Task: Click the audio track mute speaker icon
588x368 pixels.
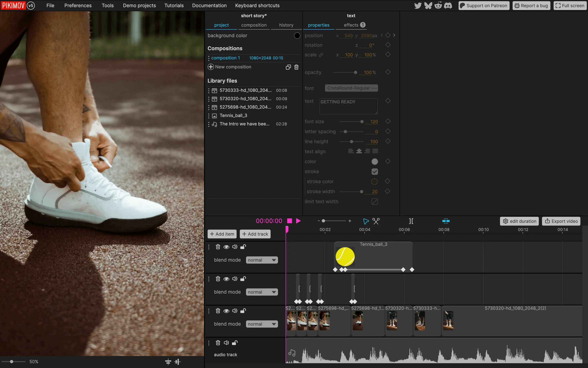Action: pyautogui.click(x=226, y=343)
